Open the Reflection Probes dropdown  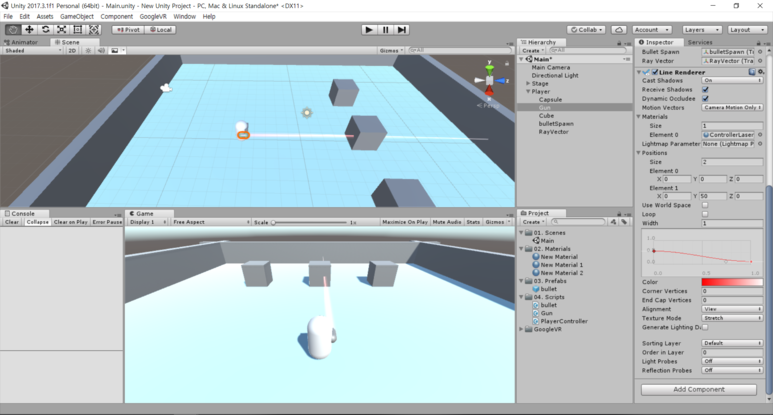(732, 370)
